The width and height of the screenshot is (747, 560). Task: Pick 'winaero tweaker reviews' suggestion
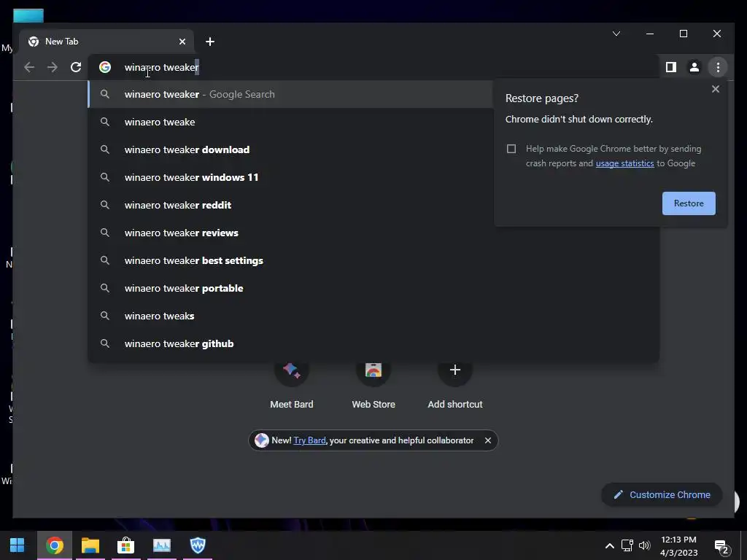pyautogui.click(x=373, y=233)
